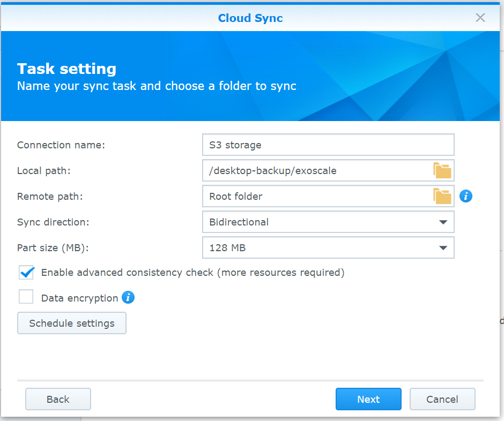The height and width of the screenshot is (421, 504).
Task: Open the Part size dropdown arrow
Action: 443,248
